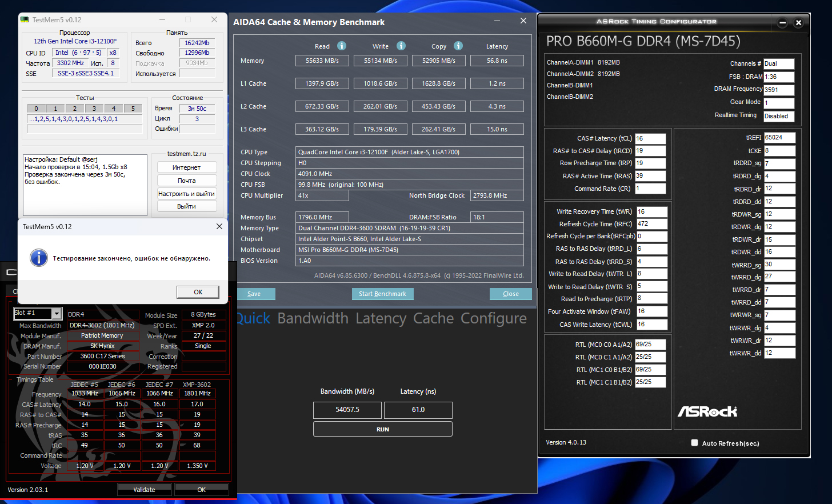Start Benchmark in AIDA64
Image resolution: width=832 pixels, height=504 pixels.
coord(382,294)
